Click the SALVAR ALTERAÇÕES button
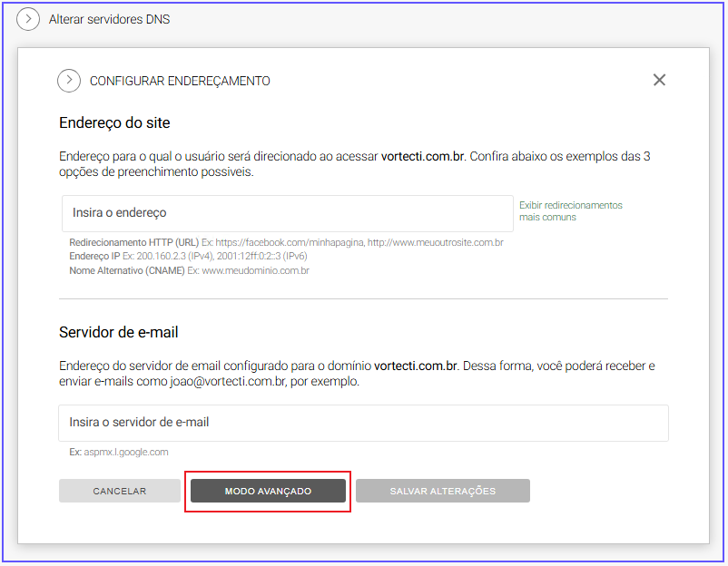 [442, 491]
